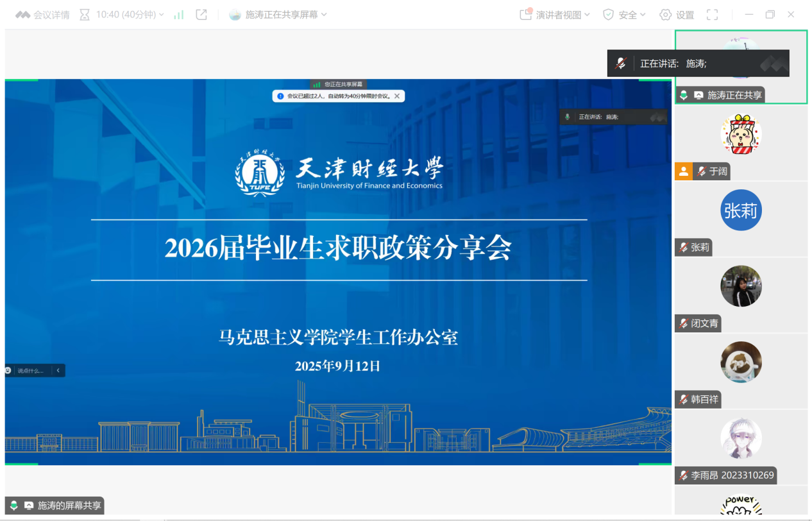
Task: Type in the 说点什么... chat field
Action: (32, 370)
